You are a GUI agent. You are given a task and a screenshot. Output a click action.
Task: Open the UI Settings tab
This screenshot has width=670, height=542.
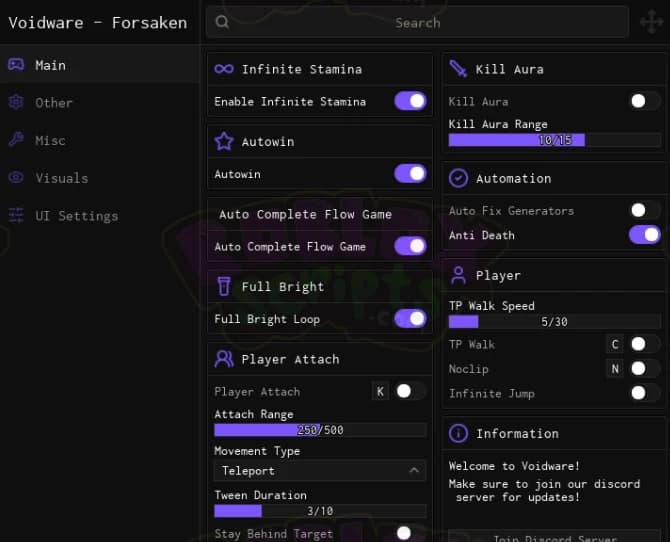pyautogui.click(x=100, y=215)
